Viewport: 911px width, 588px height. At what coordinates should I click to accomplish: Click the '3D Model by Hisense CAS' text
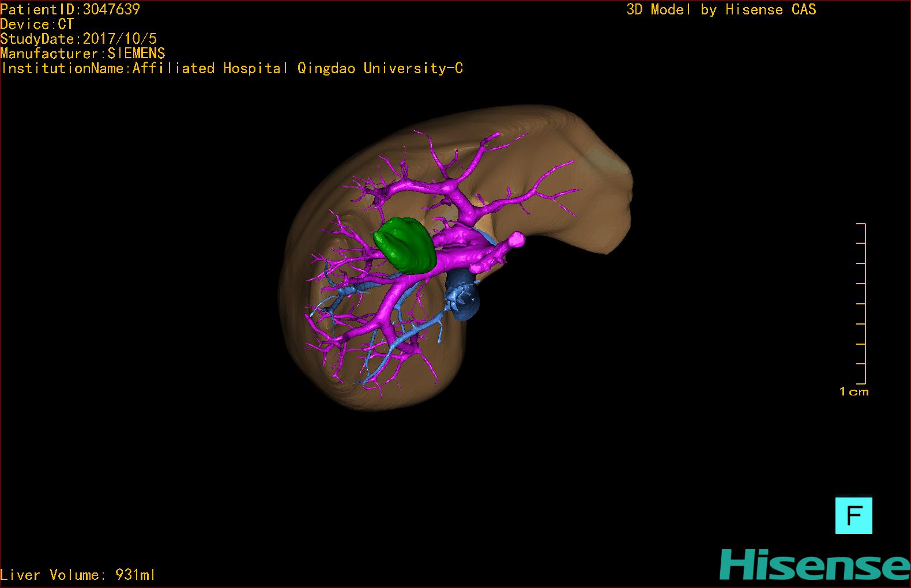tap(721, 10)
